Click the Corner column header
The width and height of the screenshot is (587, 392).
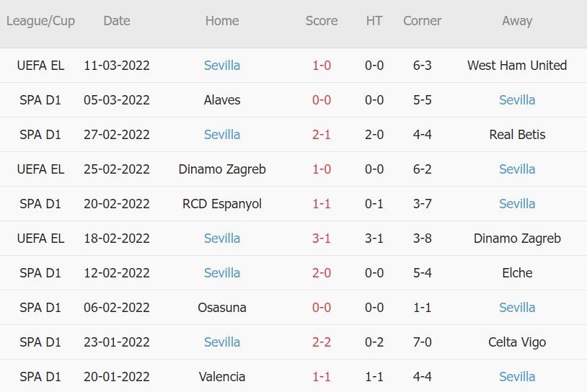423,21
